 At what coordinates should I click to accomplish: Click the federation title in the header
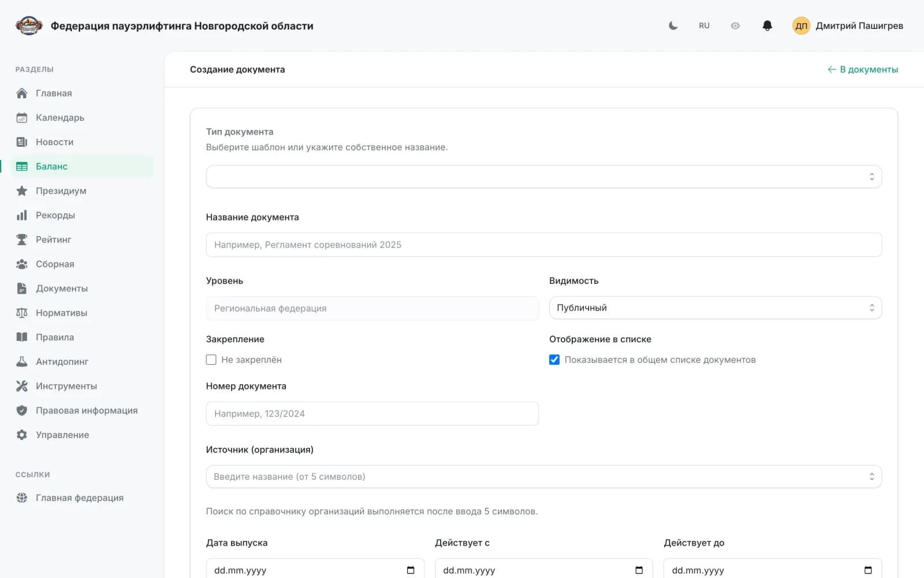[182, 26]
